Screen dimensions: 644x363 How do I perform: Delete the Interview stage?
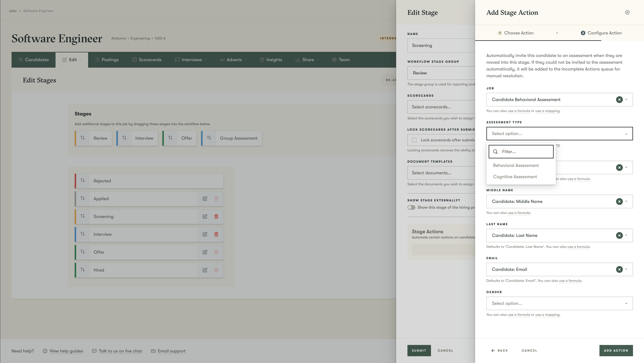click(x=216, y=234)
